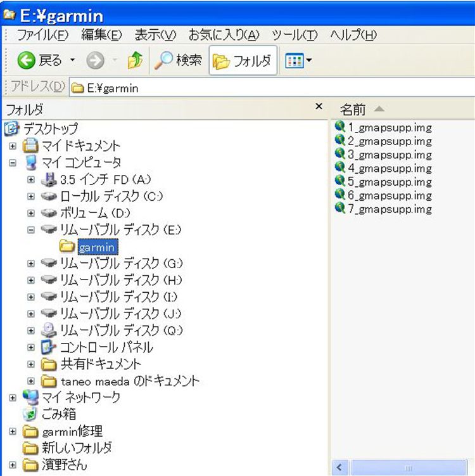Click the マイ ネットワーク icon
Image resolution: width=475 pixels, height=476 pixels.
point(30,397)
